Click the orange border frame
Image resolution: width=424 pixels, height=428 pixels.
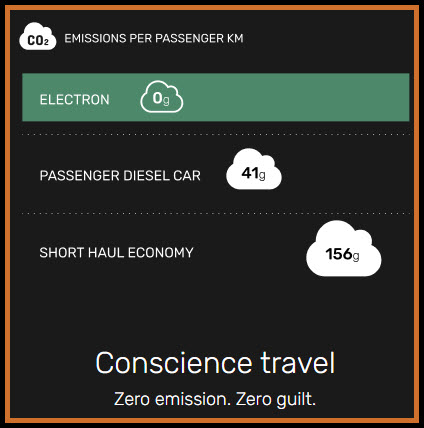pos(212,8)
